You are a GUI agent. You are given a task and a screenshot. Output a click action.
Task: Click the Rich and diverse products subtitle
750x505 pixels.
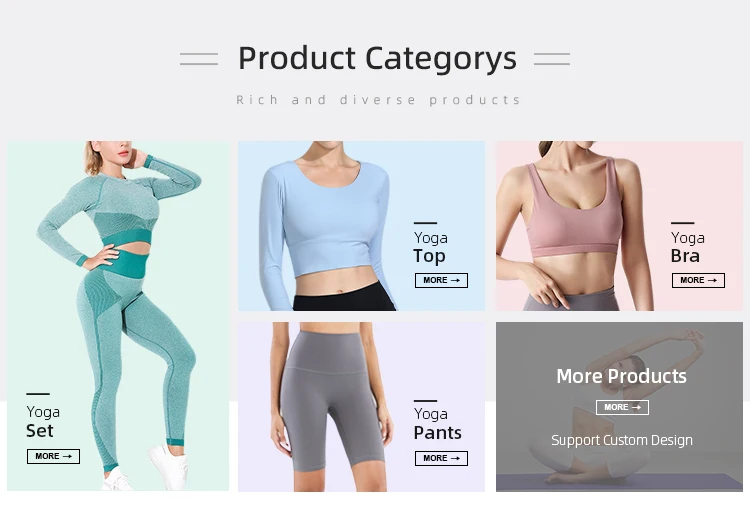tap(378, 100)
